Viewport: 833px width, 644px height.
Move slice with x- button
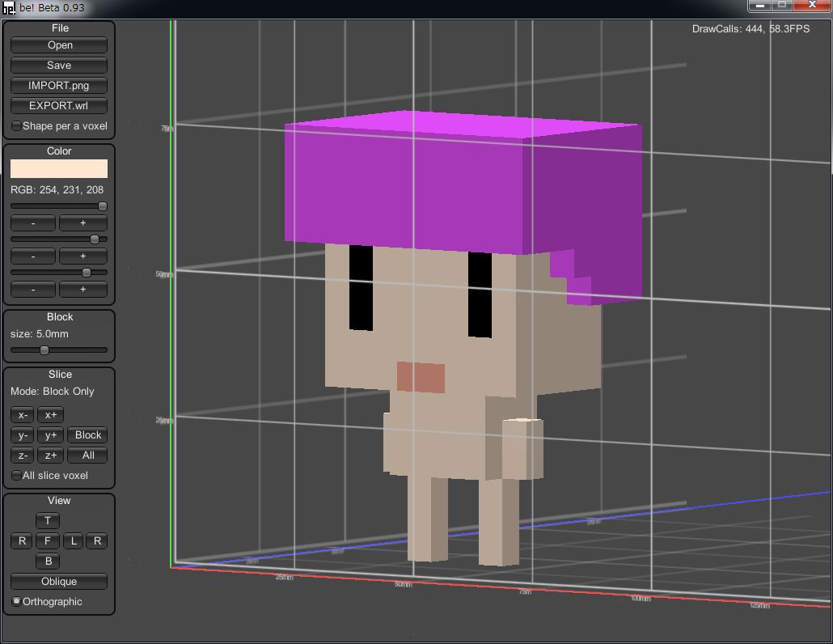[x=23, y=415]
